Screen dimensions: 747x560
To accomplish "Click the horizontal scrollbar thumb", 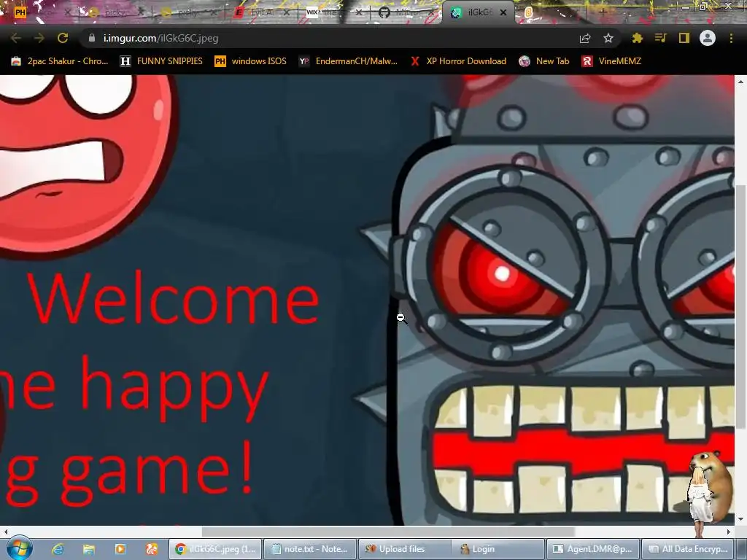I will click(x=388, y=531).
